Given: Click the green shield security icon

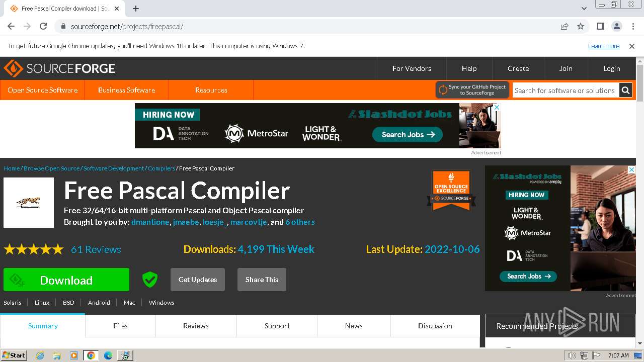Looking at the screenshot, I should 150,280.
